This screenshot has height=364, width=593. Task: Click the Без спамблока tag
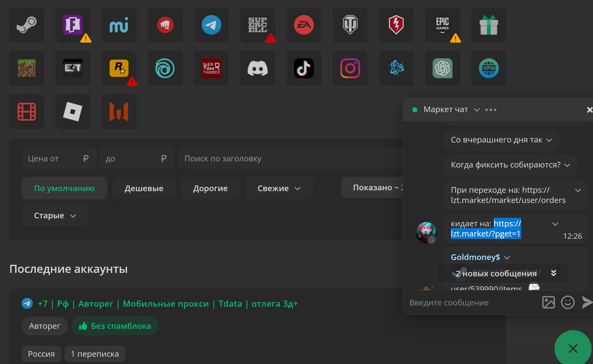(x=115, y=326)
